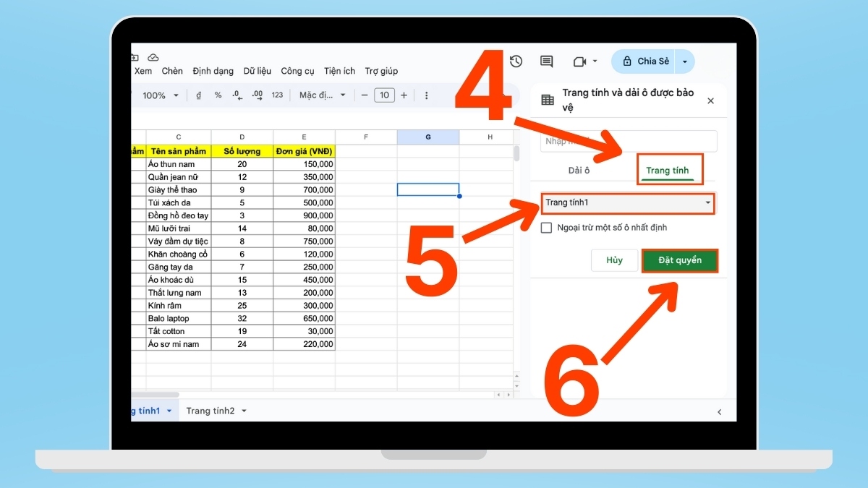Click cell 'Áo thun nam'

(x=179, y=164)
